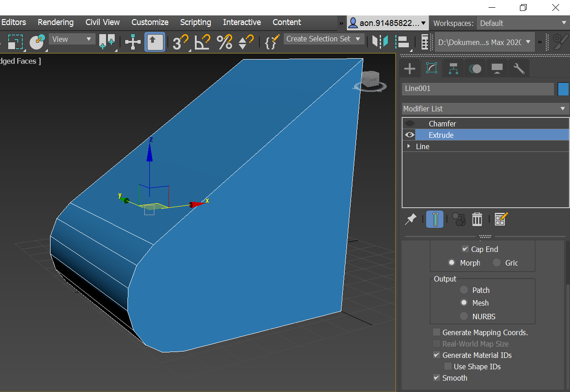Select the rectangular selection region tool
The height and width of the screenshot is (392, 570).
click(15, 42)
